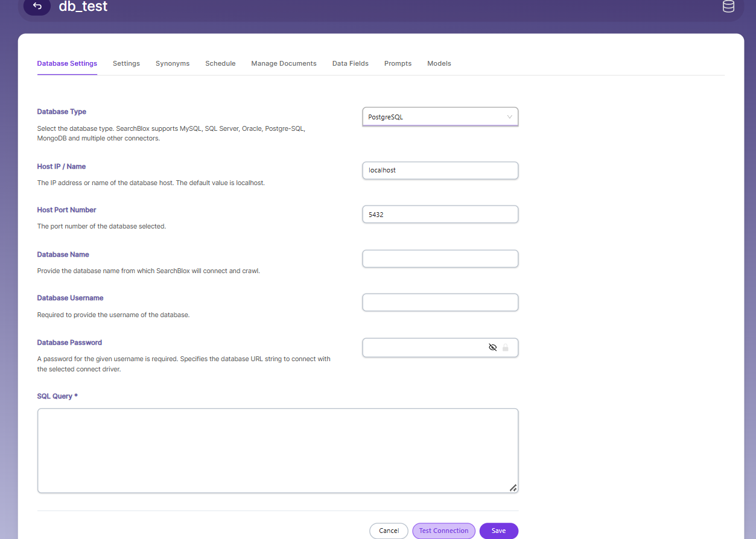
Task: Click the Database Username label
Action: [70, 298]
